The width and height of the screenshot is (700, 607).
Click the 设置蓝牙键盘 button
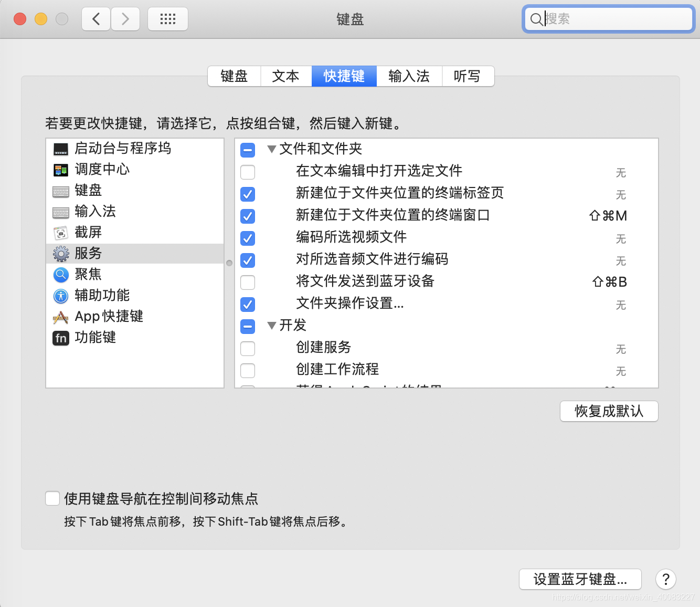click(579, 579)
